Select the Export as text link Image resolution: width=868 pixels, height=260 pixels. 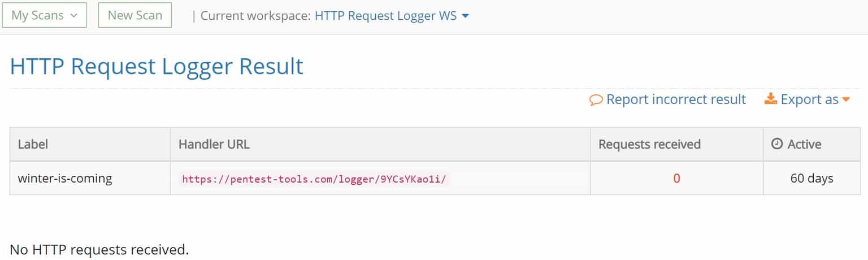click(809, 99)
